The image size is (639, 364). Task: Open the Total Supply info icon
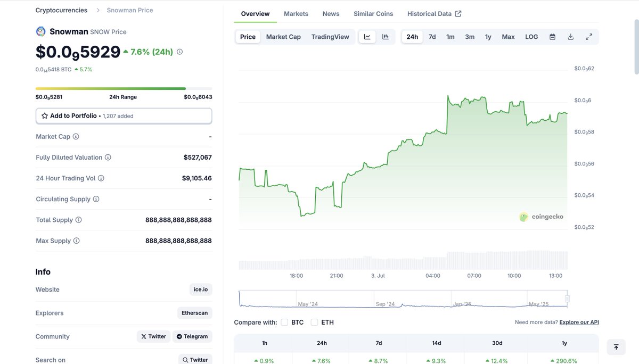click(78, 220)
